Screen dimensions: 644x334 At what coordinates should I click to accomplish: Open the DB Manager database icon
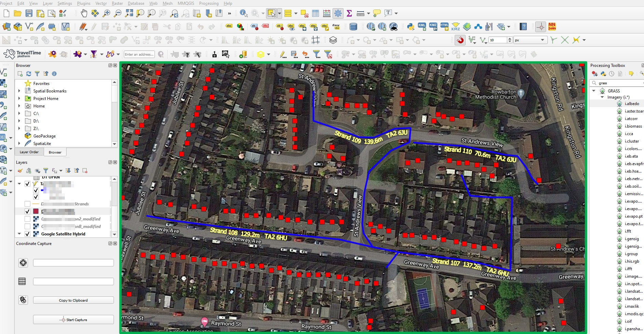(353, 27)
